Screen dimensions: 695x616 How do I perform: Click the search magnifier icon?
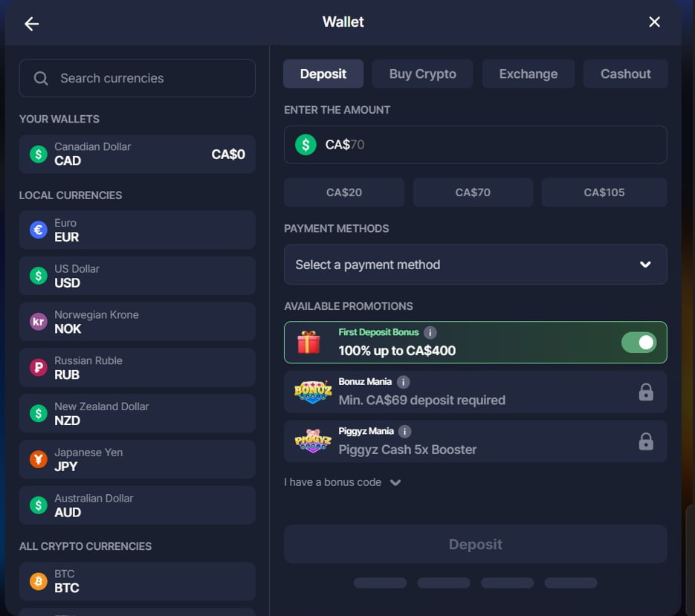(x=41, y=78)
